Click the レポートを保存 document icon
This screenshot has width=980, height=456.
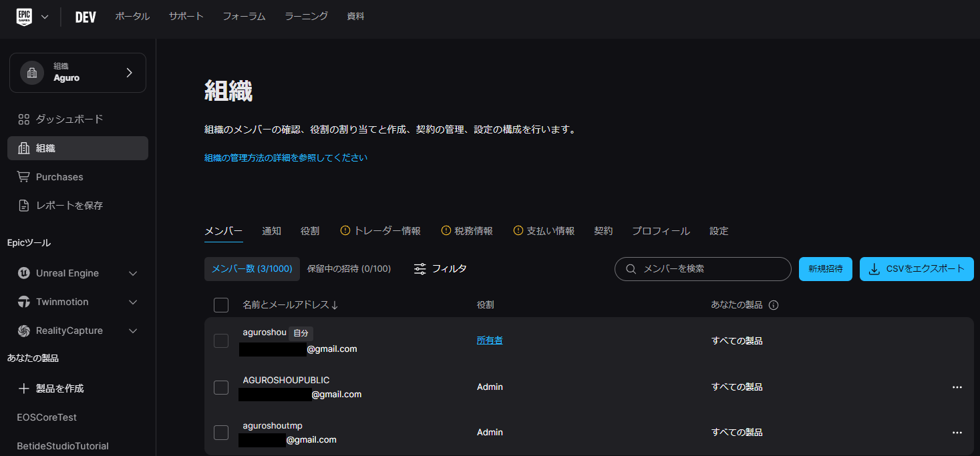[x=24, y=205]
